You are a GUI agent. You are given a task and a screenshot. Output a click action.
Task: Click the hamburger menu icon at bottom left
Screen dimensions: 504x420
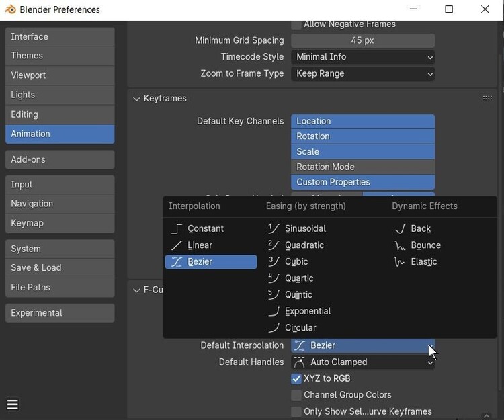pos(12,405)
